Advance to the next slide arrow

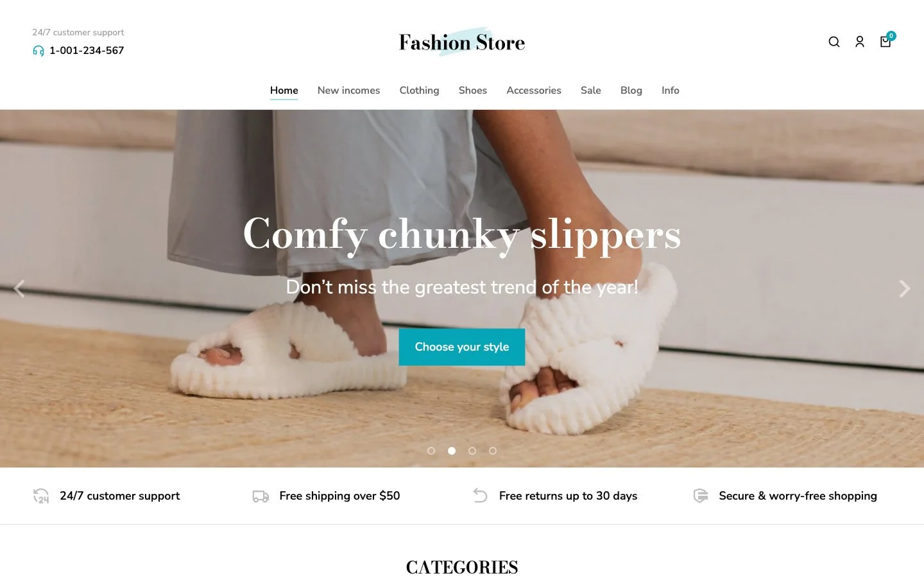[x=905, y=289]
